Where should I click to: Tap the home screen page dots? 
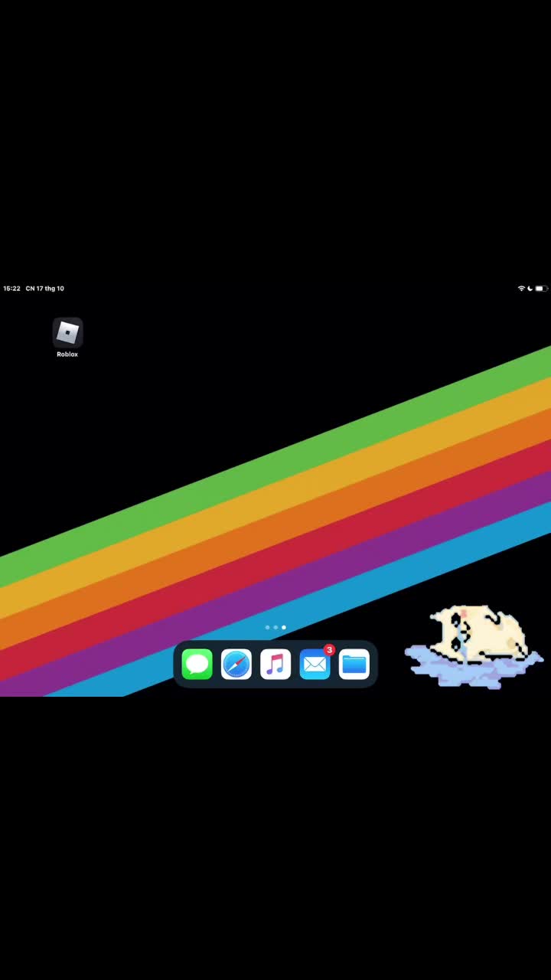pos(275,628)
